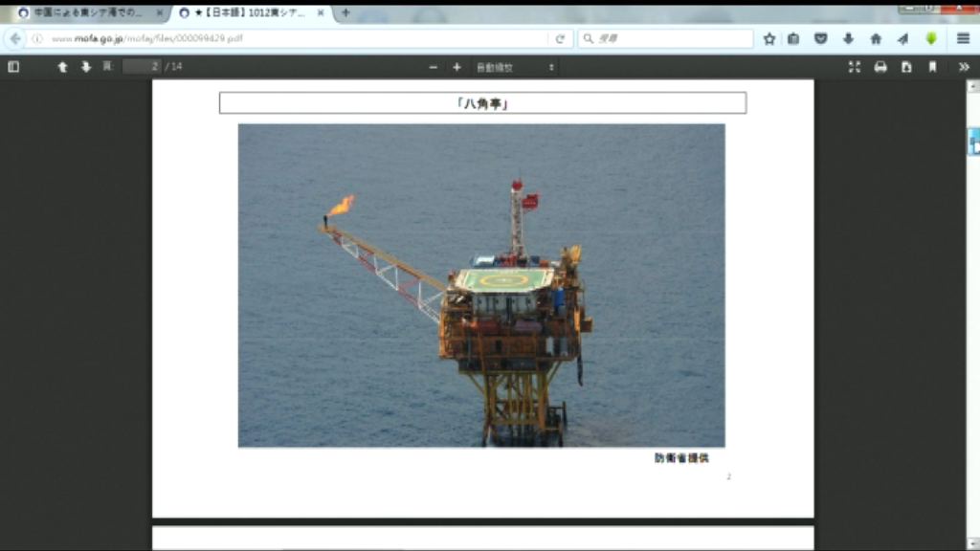Switch PDF to presentation mode
The height and width of the screenshot is (551, 980).
pyautogui.click(x=855, y=67)
